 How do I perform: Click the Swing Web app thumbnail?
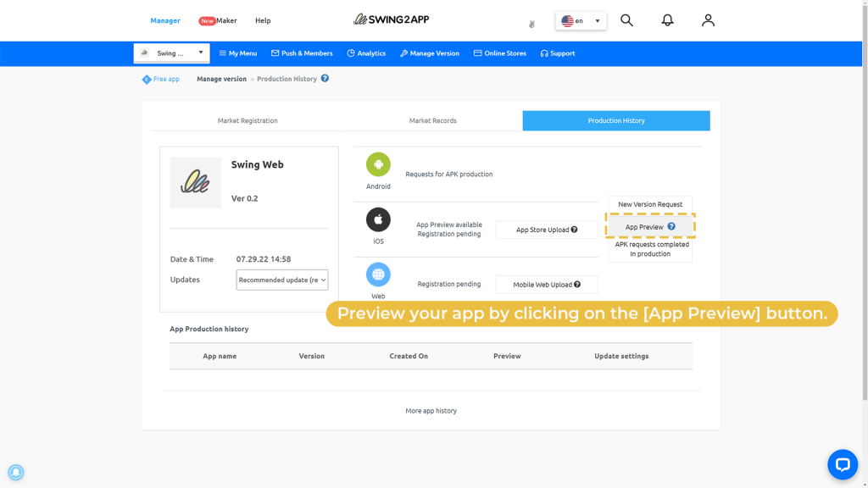click(x=196, y=183)
